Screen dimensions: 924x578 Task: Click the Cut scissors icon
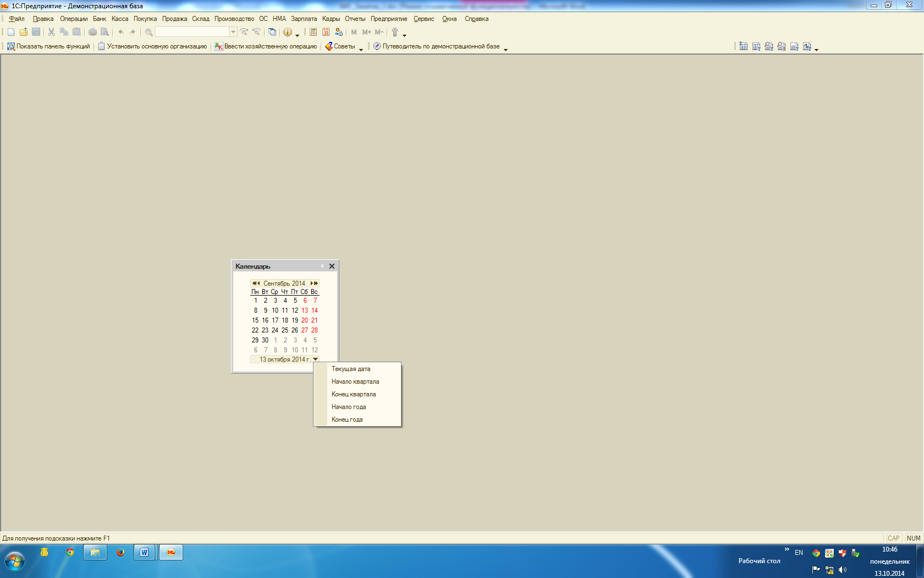click(51, 32)
